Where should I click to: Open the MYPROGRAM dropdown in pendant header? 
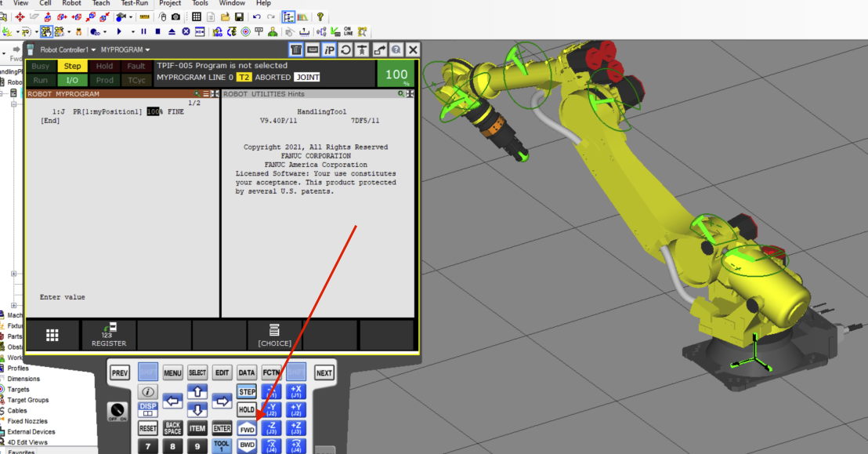125,50
